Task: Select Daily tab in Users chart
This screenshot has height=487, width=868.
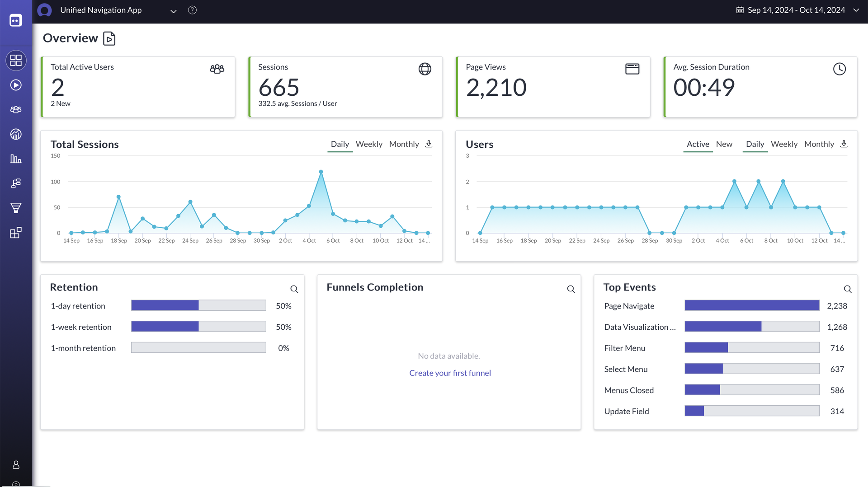Action: (x=755, y=144)
